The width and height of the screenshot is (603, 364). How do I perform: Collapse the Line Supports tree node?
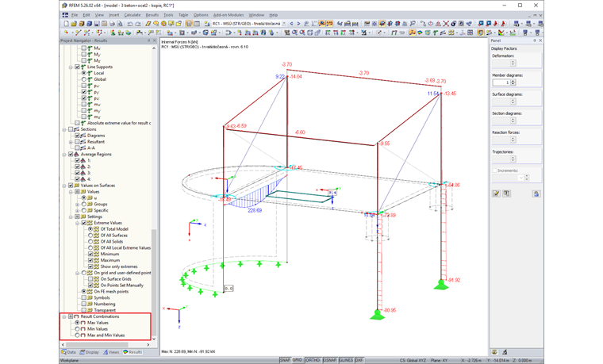point(71,67)
